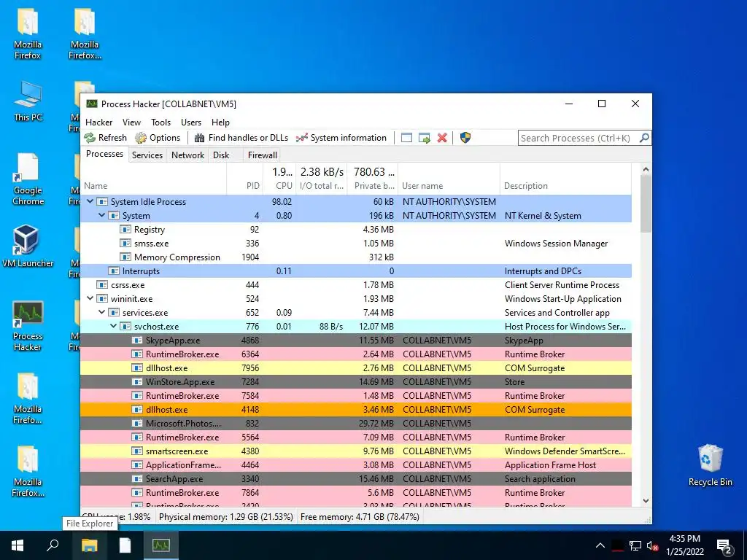Click Find handles or DLLs

[x=241, y=138]
